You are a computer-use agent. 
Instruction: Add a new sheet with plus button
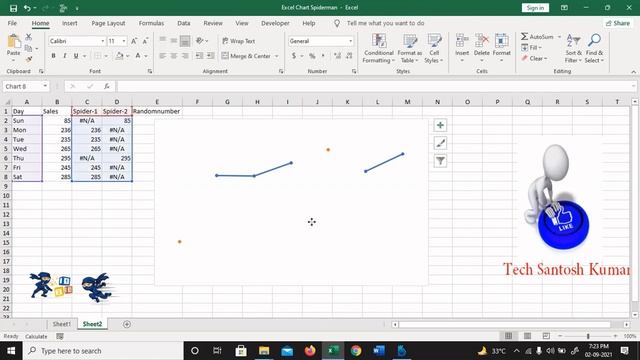pos(127,324)
